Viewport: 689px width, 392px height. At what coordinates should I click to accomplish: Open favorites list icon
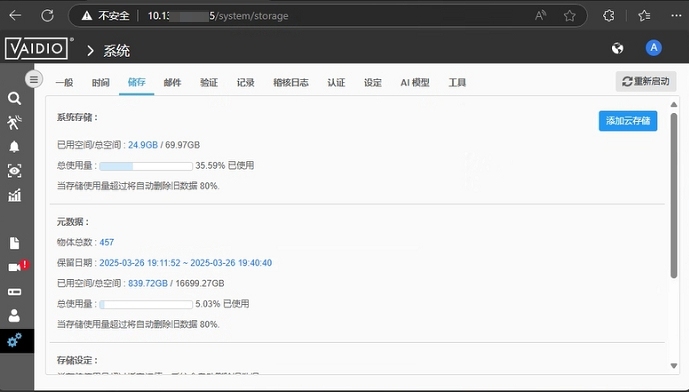644,16
